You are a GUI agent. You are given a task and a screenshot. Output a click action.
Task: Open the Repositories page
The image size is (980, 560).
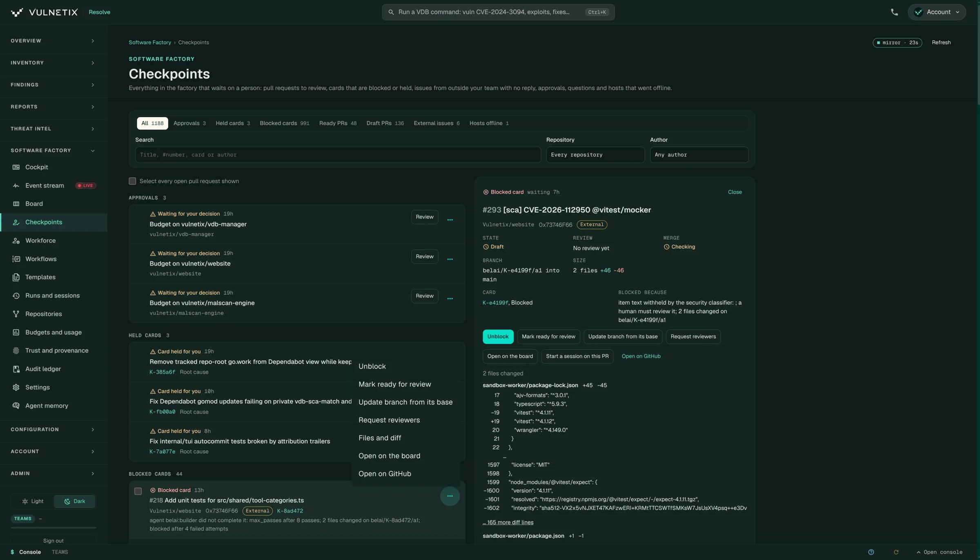[x=53, y=314]
